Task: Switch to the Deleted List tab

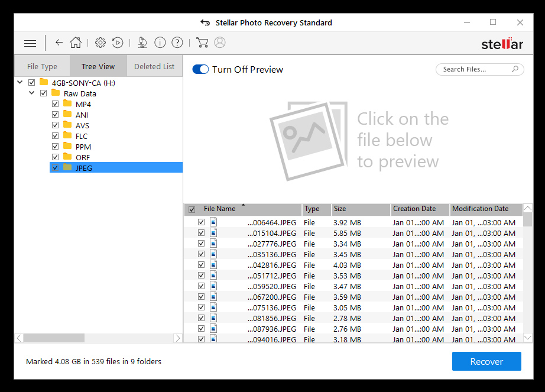Action: [154, 67]
